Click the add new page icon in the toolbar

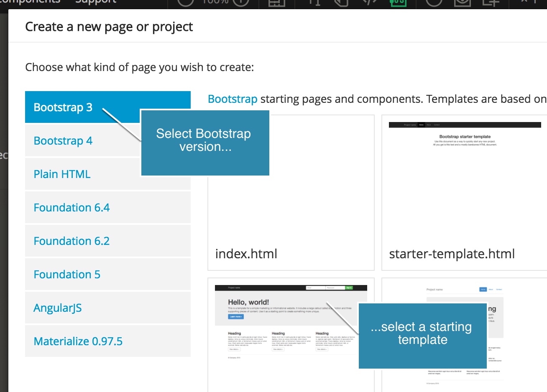(490, 2)
